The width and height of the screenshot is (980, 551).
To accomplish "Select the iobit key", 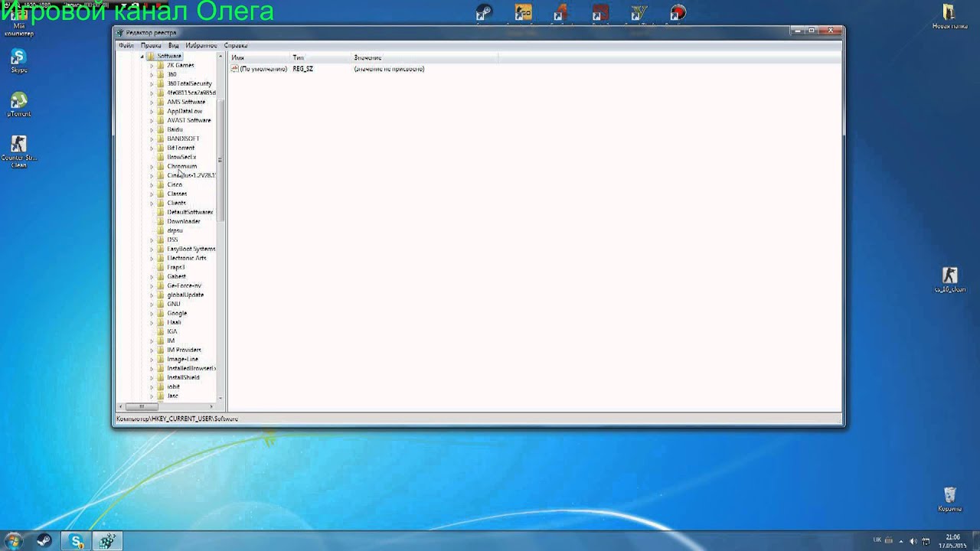I will 173,386.
